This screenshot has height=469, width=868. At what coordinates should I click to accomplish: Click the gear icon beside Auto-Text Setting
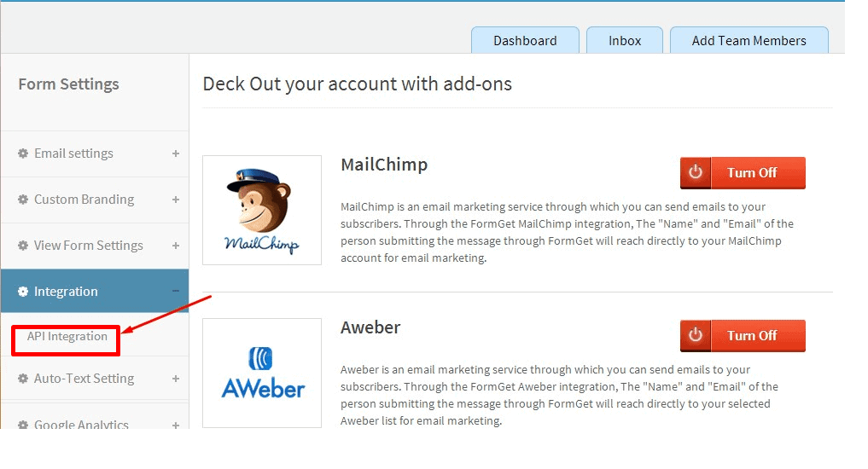[23, 379]
